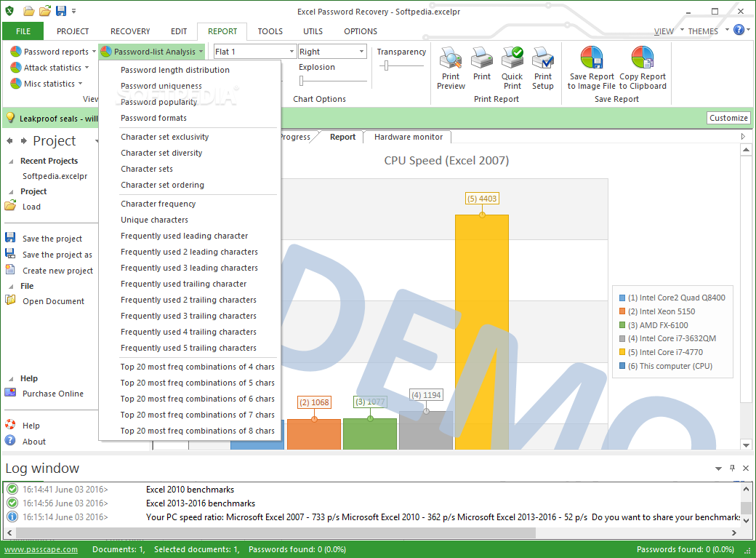Switch to the OPTIONS ribbon tab

360,31
